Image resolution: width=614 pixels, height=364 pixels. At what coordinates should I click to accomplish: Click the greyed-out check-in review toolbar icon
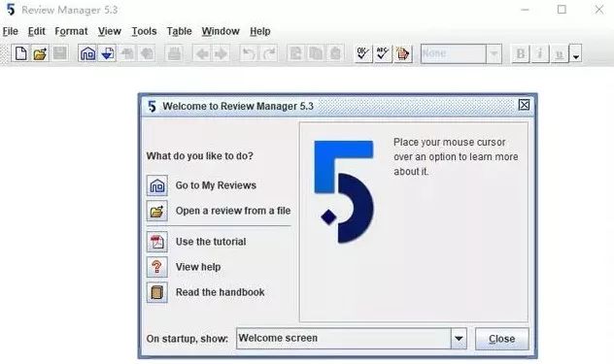coord(127,53)
